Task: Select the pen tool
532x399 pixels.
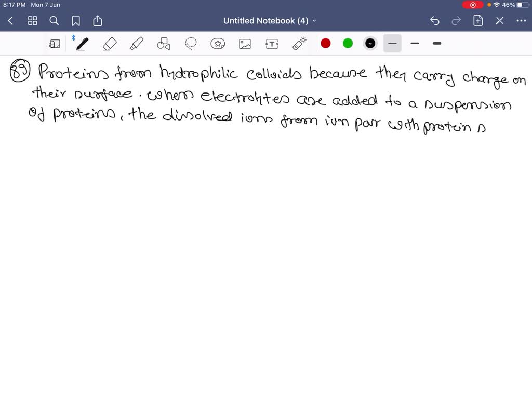Action: coord(82,43)
